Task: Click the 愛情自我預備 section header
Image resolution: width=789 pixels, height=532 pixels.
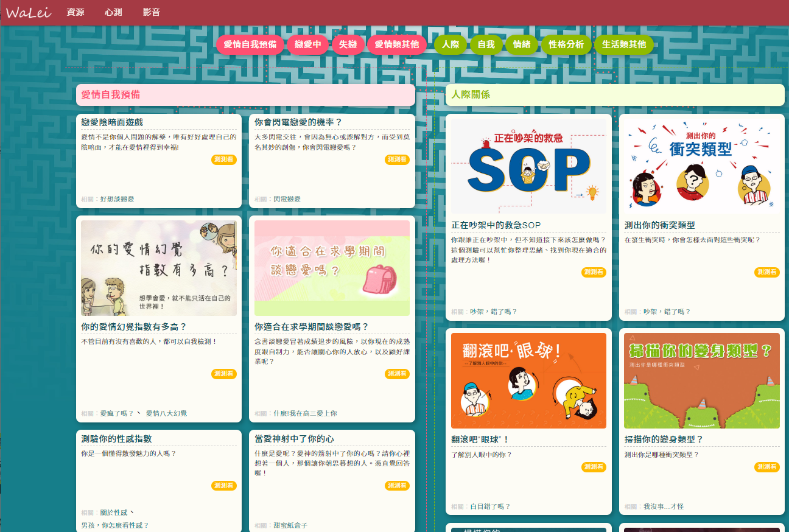Action: [245, 95]
